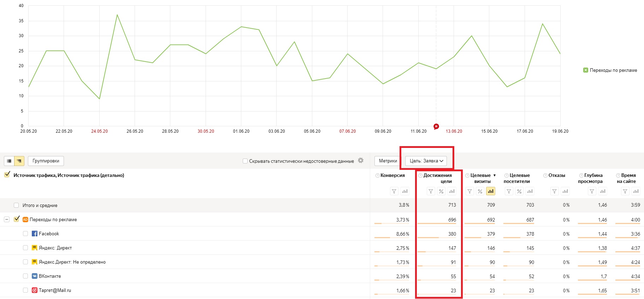
Task: Click sort arrow on Целевые визиты column
Action: [495, 176]
